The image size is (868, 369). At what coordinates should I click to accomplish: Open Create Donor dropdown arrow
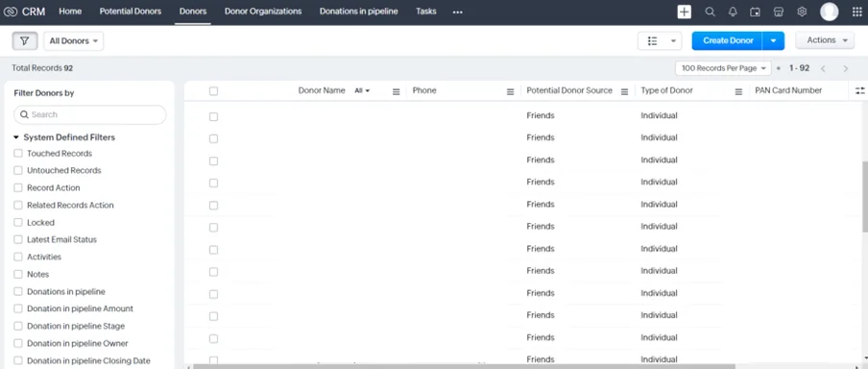[773, 41]
